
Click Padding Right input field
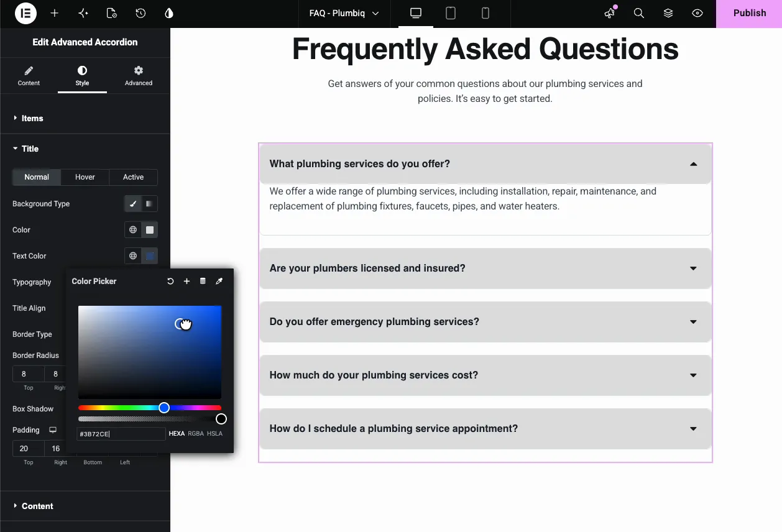55,449
